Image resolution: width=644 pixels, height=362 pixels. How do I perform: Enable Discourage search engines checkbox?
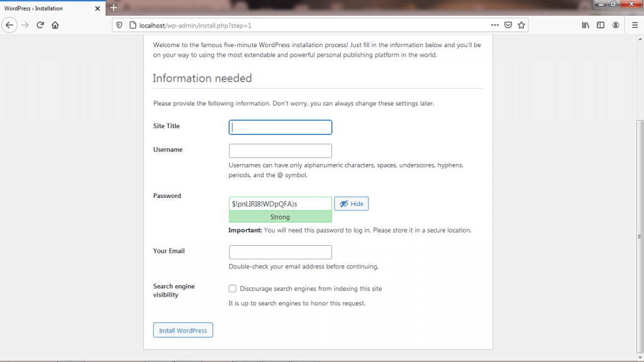pyautogui.click(x=233, y=289)
